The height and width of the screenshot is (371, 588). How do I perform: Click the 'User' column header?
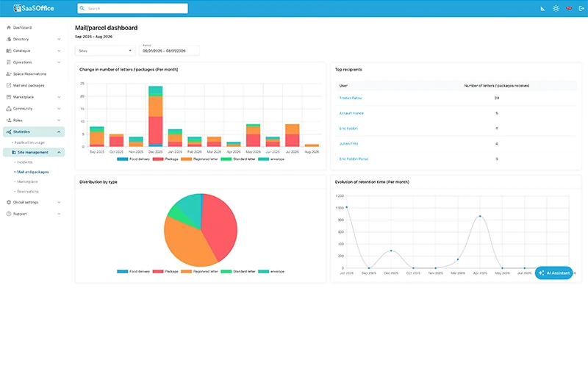(x=343, y=85)
